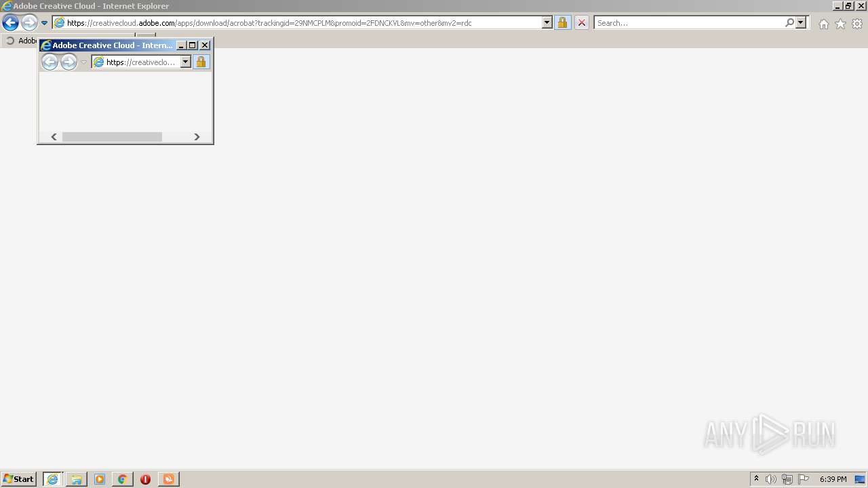868x488 pixels.
Task: Click IE logo icon in main title bar
Action: (x=7, y=5)
